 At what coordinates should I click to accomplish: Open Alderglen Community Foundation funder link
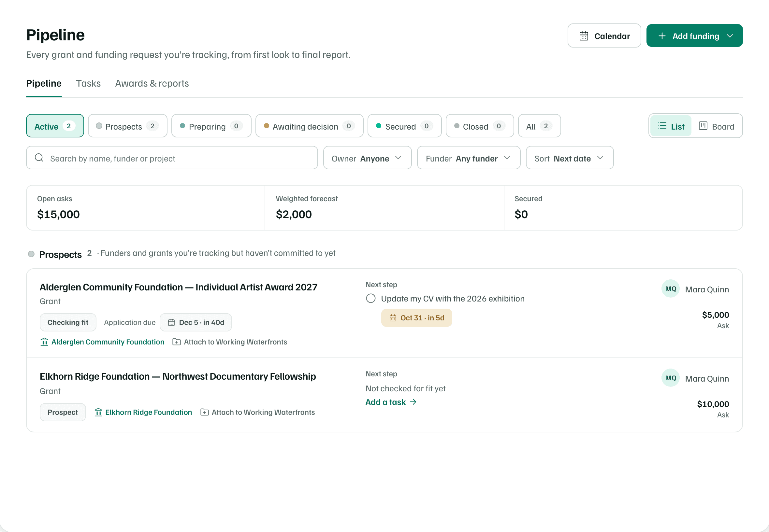108,342
